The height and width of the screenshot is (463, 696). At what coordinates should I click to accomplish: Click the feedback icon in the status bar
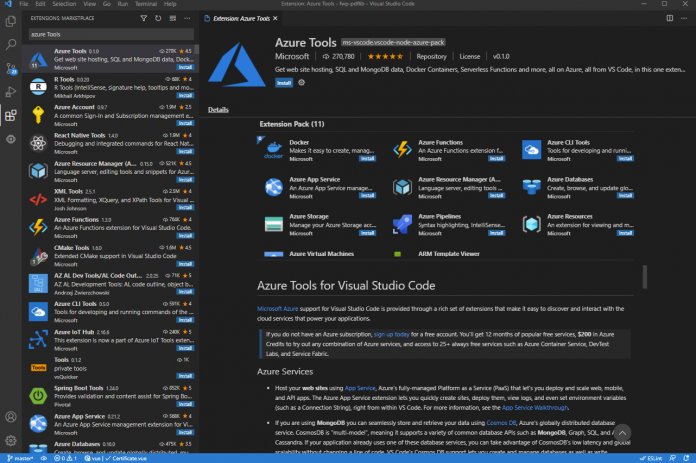[x=672, y=458]
